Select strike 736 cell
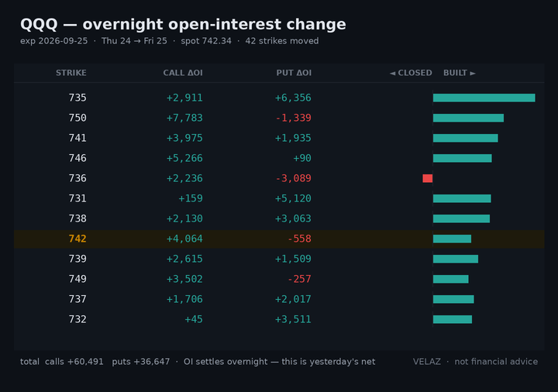 point(77,178)
